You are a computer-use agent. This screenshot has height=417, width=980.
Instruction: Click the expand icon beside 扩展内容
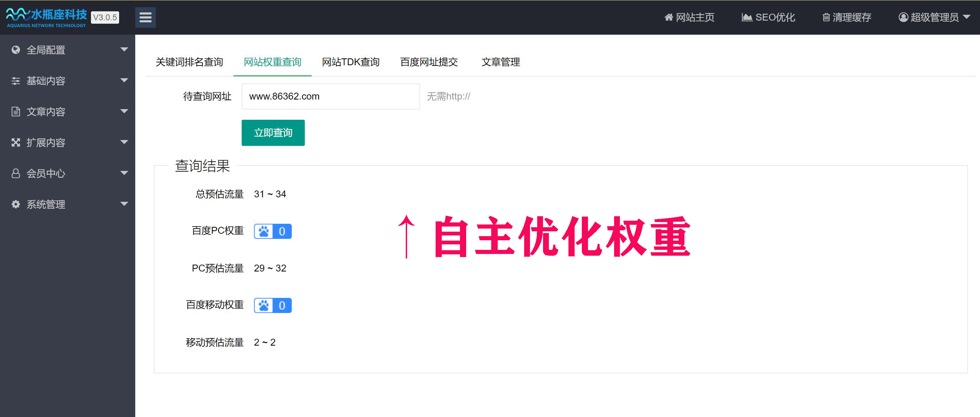click(15, 142)
